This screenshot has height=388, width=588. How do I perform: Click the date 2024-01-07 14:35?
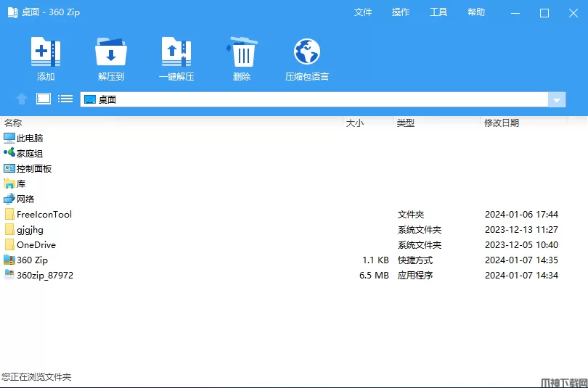point(522,260)
